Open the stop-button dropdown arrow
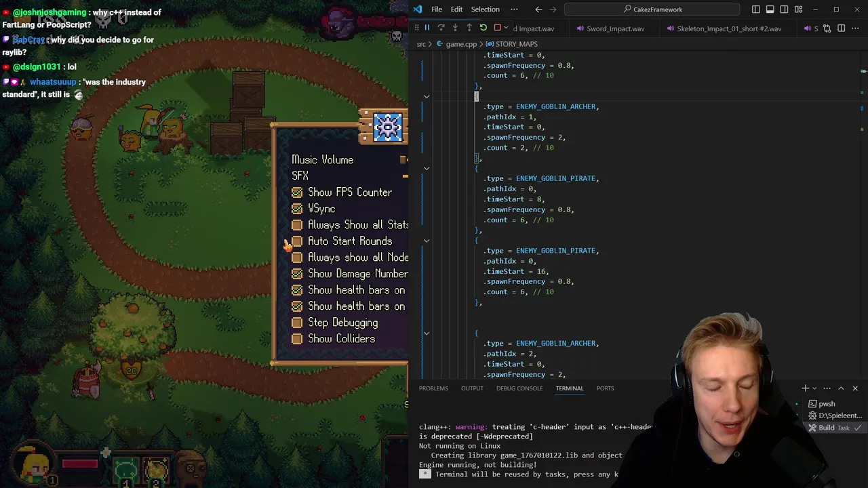The image size is (868, 488). (505, 28)
